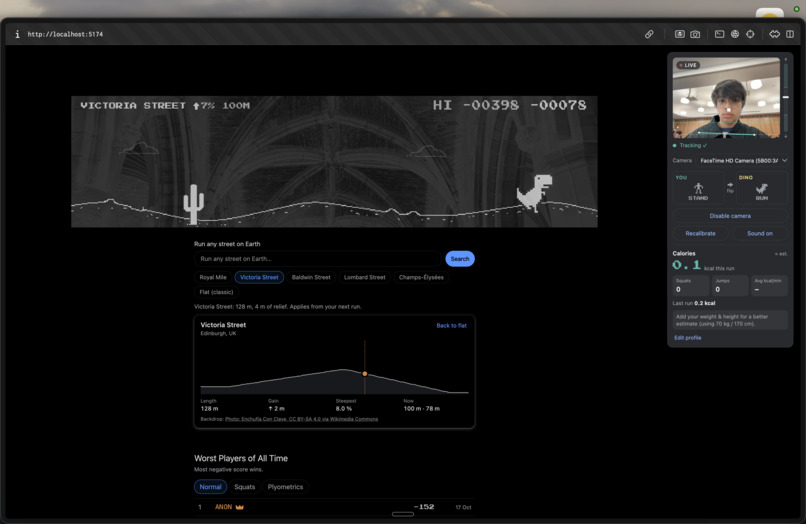Click the Back to flat link
This screenshot has width=806, height=524.
tap(451, 326)
